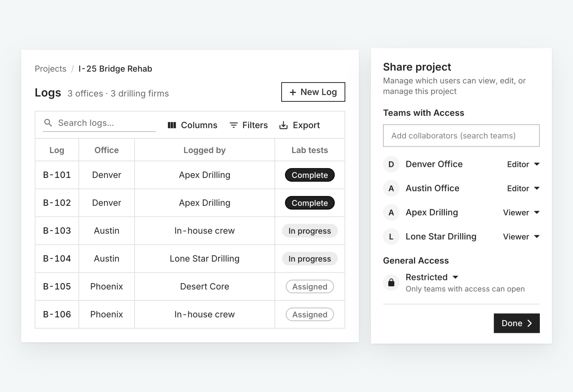This screenshot has height=392, width=573.
Task: Go to Projects breadcrumb link
Action: point(51,69)
